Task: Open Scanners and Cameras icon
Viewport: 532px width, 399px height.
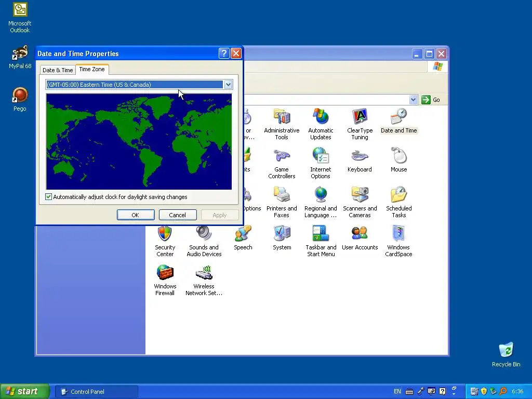Action: 360,202
